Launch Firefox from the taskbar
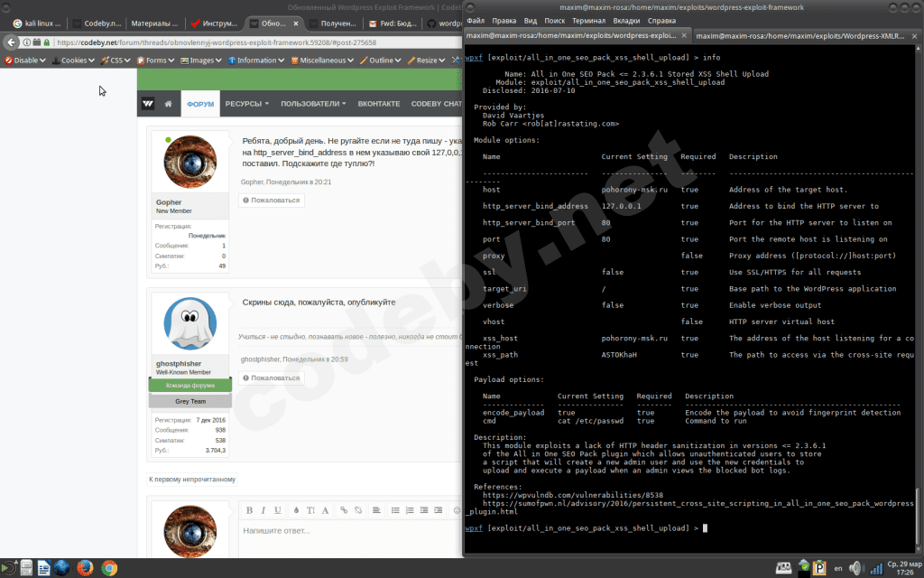924x578 pixels. (x=86, y=568)
